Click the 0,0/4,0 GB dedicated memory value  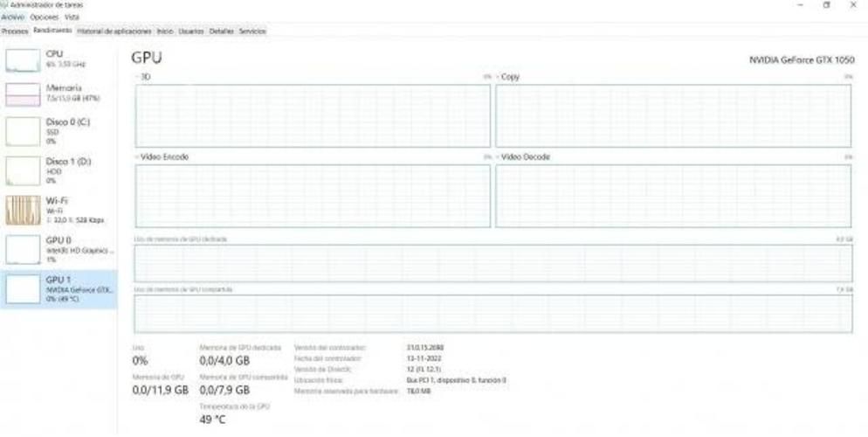coord(224,361)
